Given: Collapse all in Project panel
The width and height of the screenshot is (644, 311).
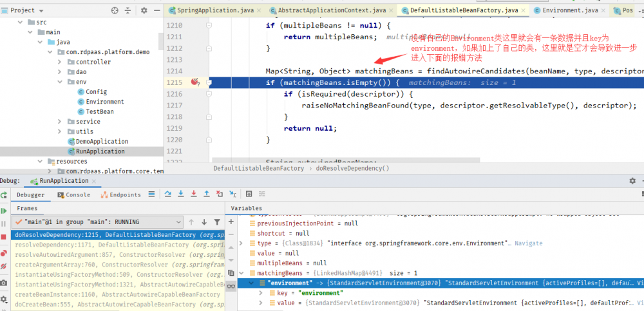Looking at the screenshot, I should [x=128, y=10].
